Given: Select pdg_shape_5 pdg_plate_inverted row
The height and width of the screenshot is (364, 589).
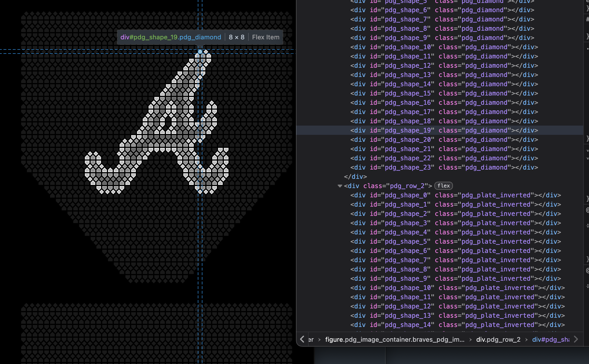Looking at the screenshot, I should [440, 241].
